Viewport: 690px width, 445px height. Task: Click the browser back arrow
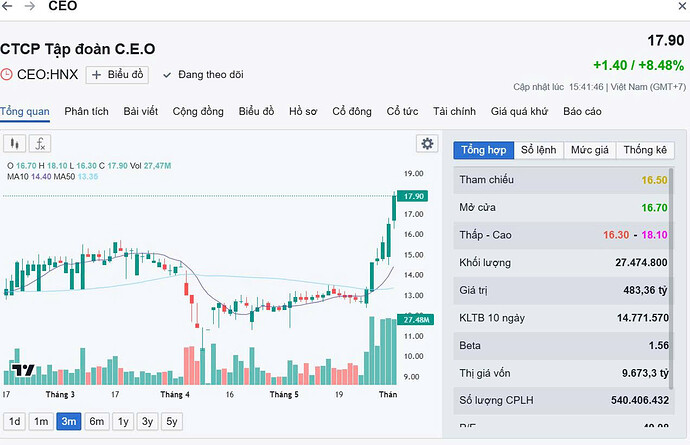8,7
